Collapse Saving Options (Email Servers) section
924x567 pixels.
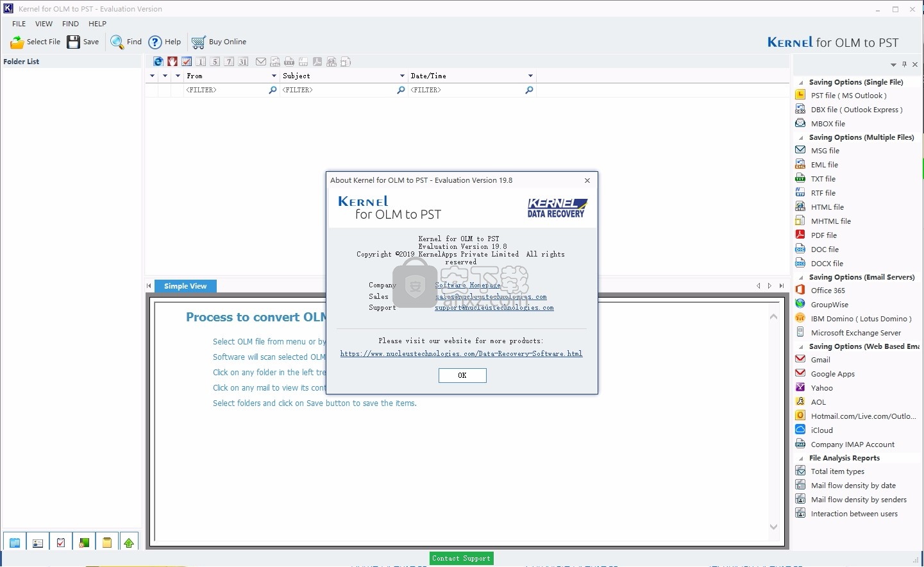[801, 278]
